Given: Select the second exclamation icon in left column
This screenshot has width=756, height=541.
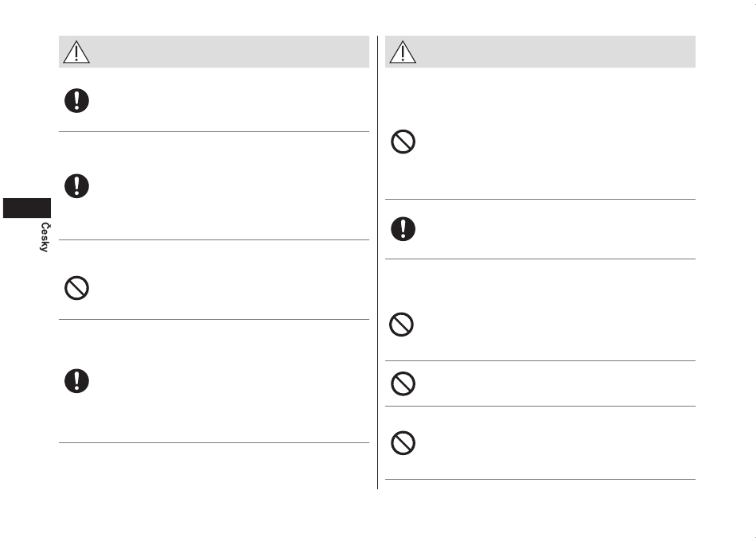Looking at the screenshot, I should click(x=76, y=186).
